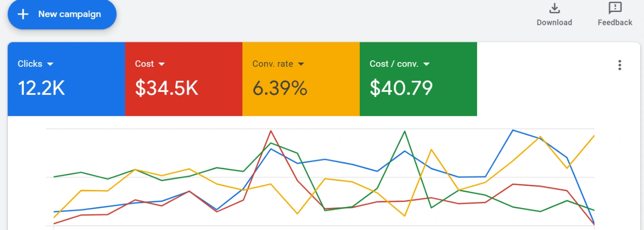Open the Cost / conv. dropdown arrow
The image size is (644, 230).
(x=426, y=64)
